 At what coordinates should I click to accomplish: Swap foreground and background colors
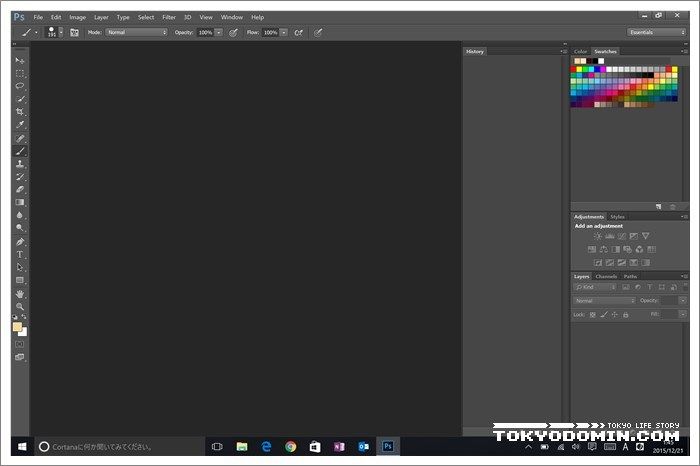(x=24, y=316)
